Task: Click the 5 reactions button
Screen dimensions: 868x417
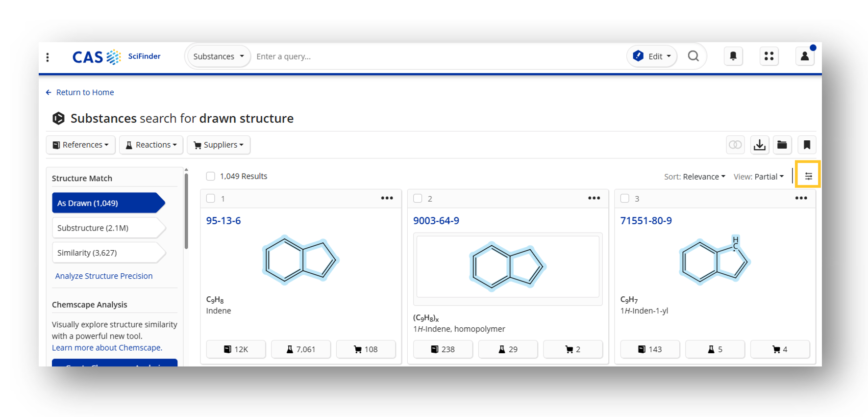Action: click(x=715, y=349)
